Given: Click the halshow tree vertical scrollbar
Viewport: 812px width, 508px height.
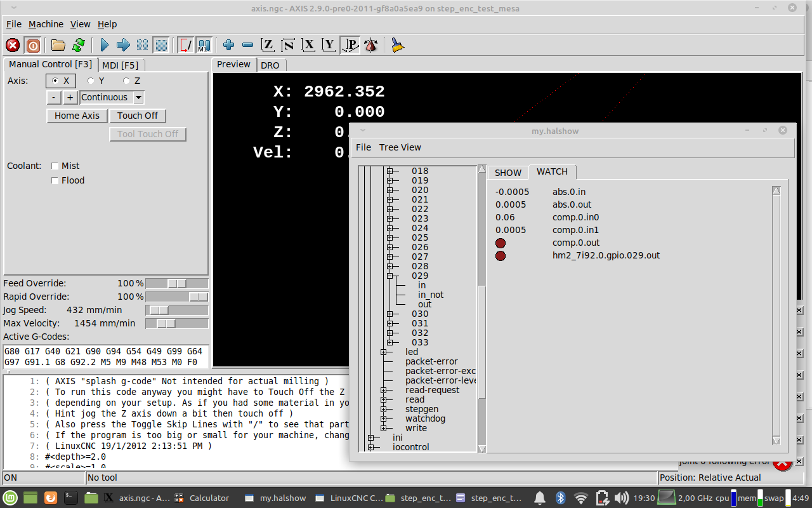Looking at the screenshot, I should (x=481, y=309).
